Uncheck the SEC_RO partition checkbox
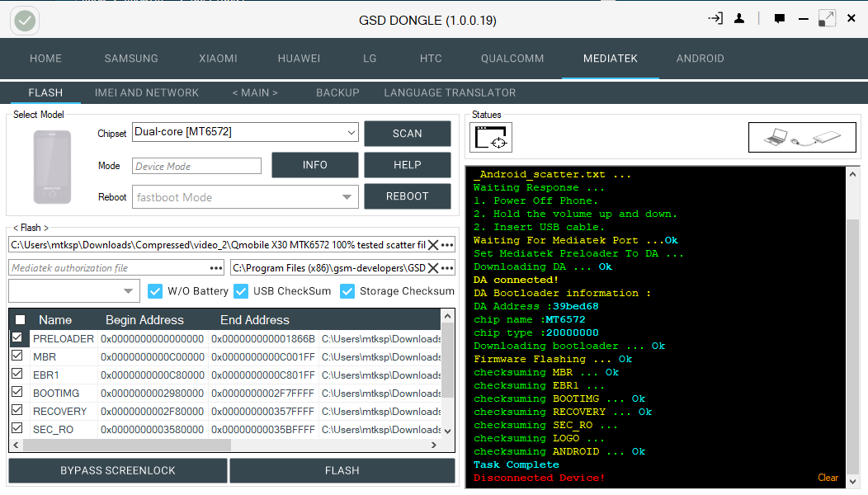Viewport: 868px width, 495px height. (17, 428)
